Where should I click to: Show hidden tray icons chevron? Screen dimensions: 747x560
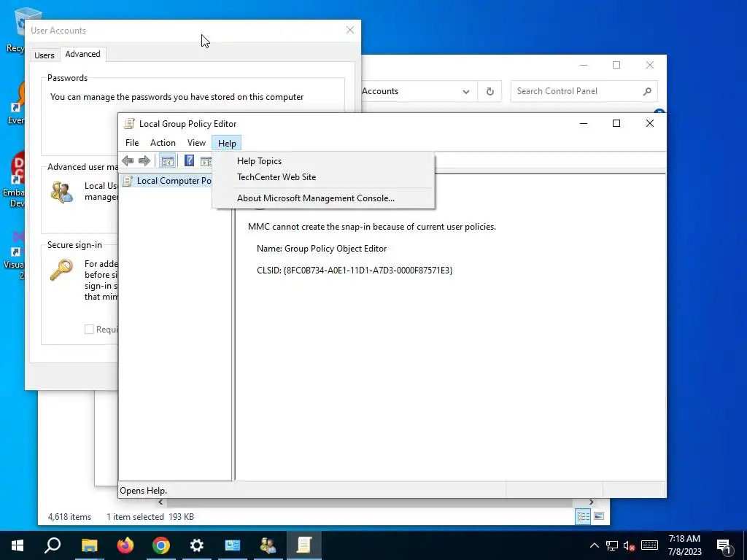594,545
